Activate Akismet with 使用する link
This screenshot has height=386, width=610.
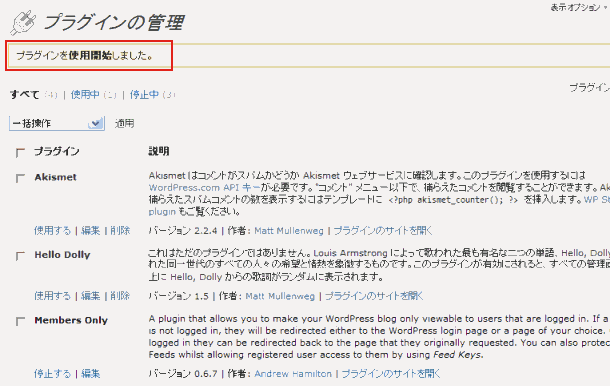[53, 230]
